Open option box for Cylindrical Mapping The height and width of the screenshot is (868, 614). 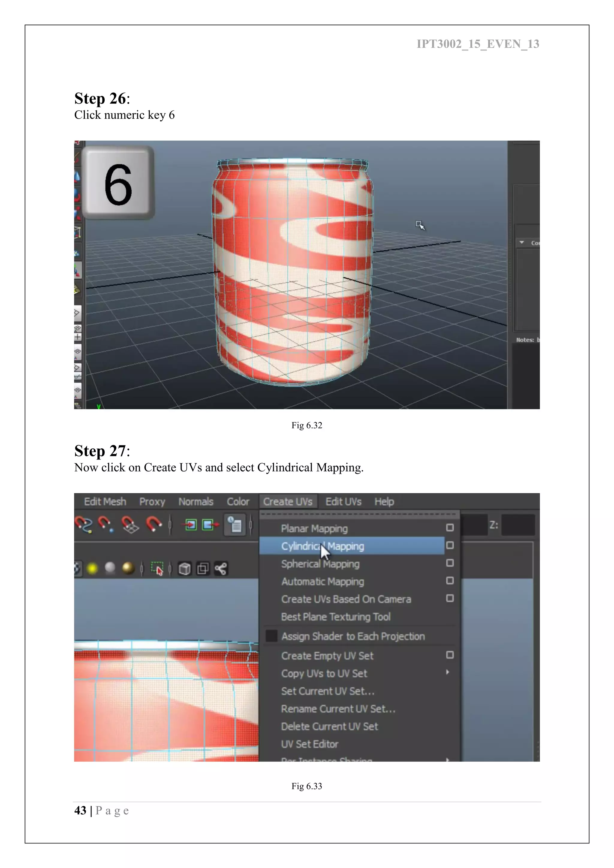point(450,545)
